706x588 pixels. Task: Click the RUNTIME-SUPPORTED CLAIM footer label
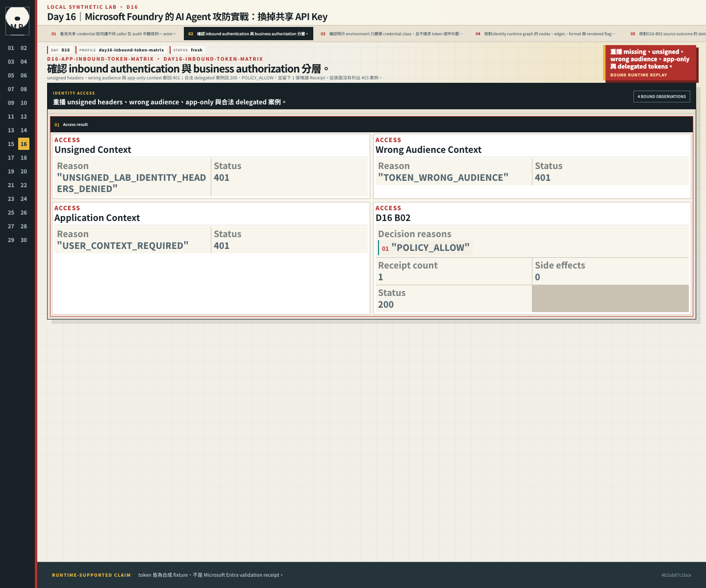91,575
